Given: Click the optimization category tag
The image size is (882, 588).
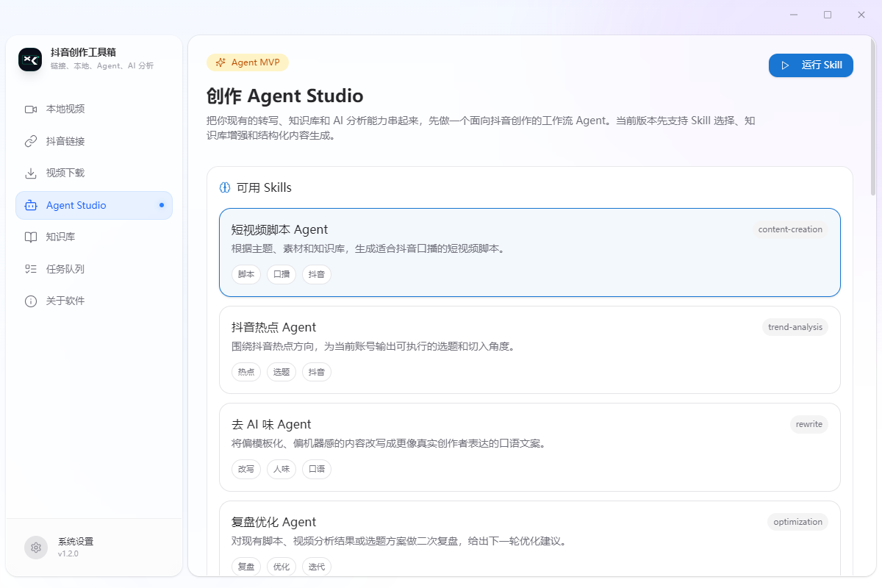Looking at the screenshot, I should pos(798,522).
